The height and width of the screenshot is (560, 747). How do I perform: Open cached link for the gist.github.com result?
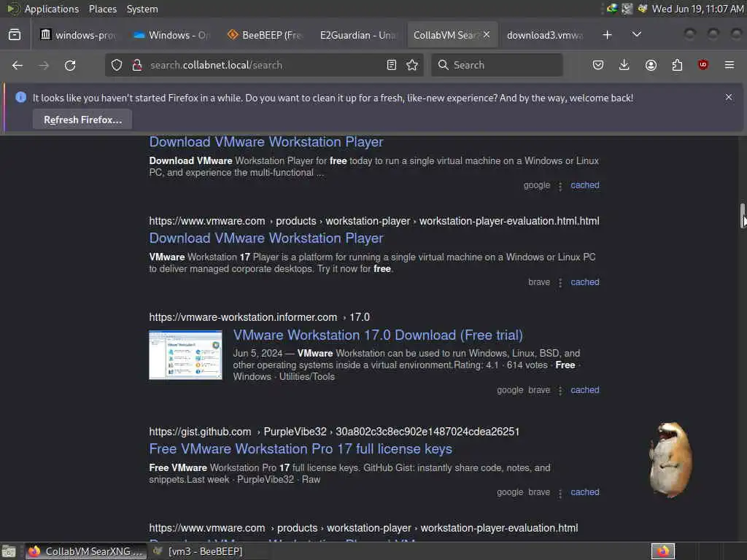pos(584,492)
